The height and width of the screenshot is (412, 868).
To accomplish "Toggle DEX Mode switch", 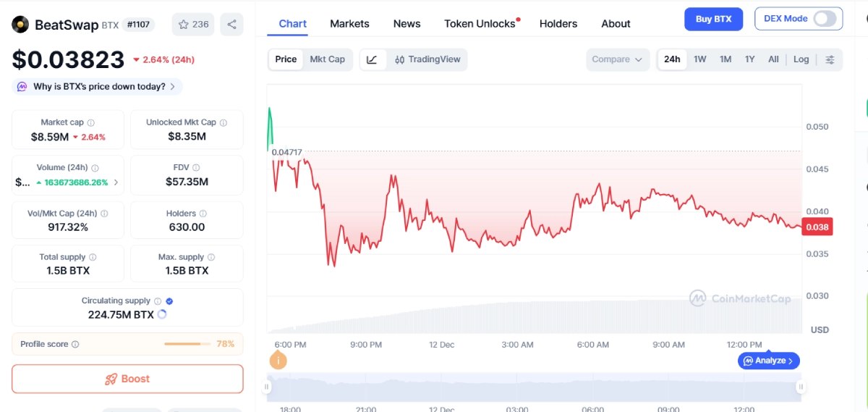I will point(824,19).
